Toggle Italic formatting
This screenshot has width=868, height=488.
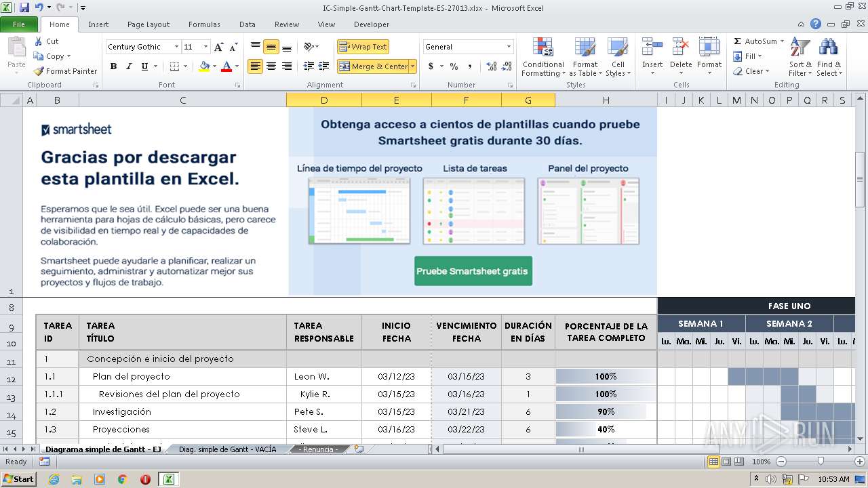point(129,66)
